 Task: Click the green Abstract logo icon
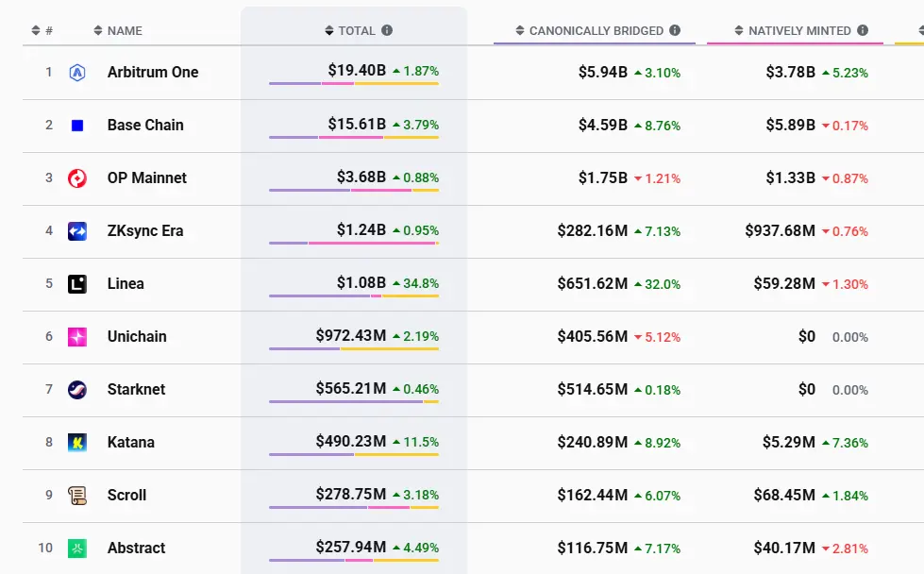point(77,548)
